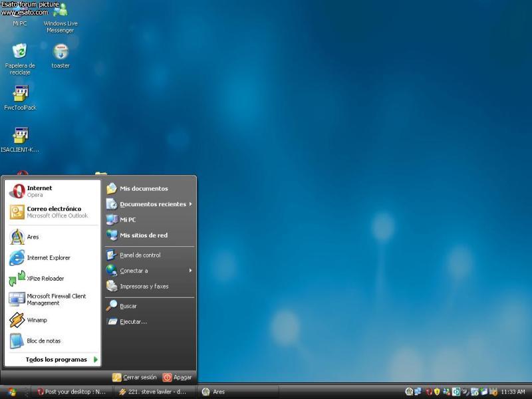Expand Documentos recientes submenu

pos(150,204)
